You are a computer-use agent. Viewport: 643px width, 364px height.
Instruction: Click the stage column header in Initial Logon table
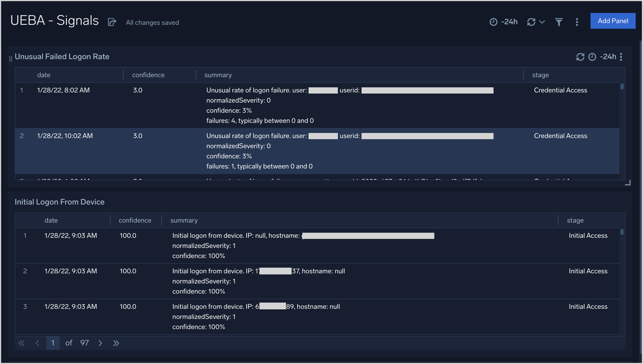pyautogui.click(x=575, y=220)
